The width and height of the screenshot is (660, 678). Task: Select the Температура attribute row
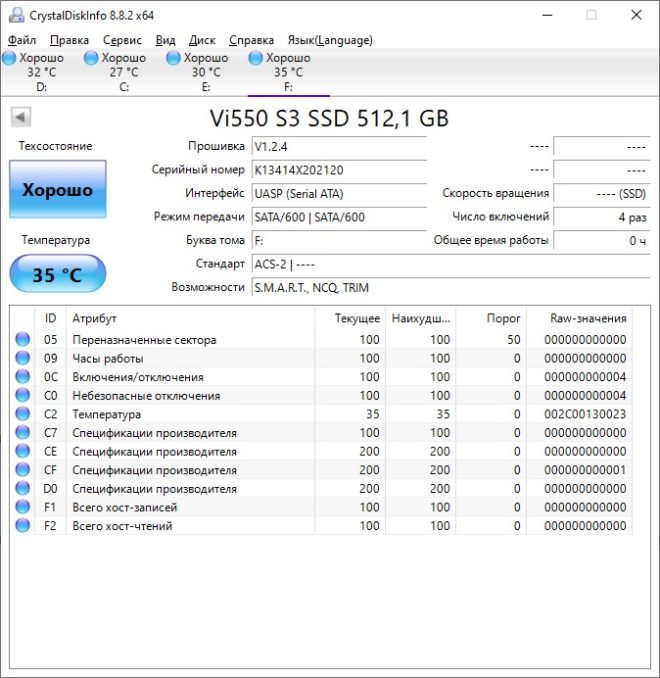click(x=320, y=414)
